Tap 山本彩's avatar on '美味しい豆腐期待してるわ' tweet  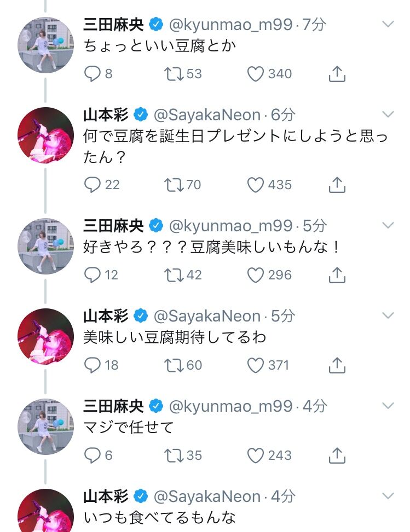pos(45,336)
